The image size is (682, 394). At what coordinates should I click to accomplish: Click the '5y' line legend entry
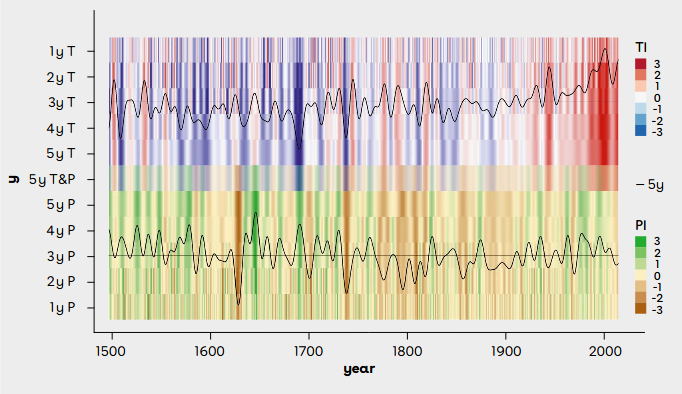[x=650, y=185]
